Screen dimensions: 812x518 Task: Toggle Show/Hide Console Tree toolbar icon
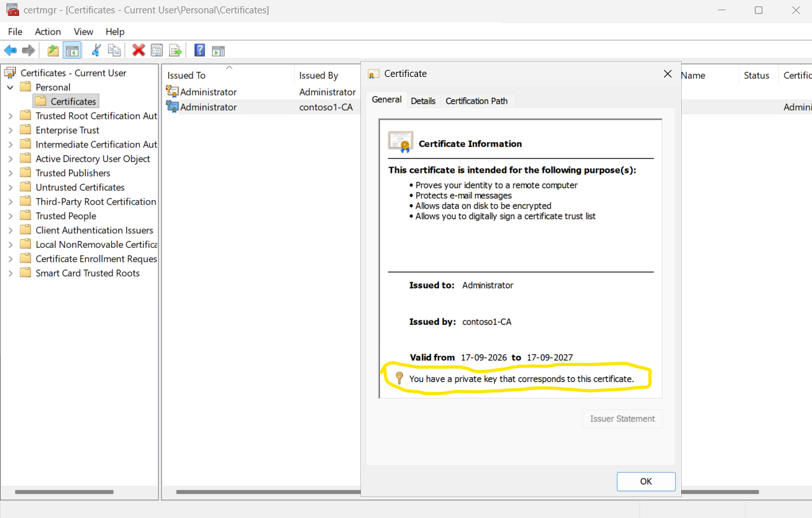[72, 50]
